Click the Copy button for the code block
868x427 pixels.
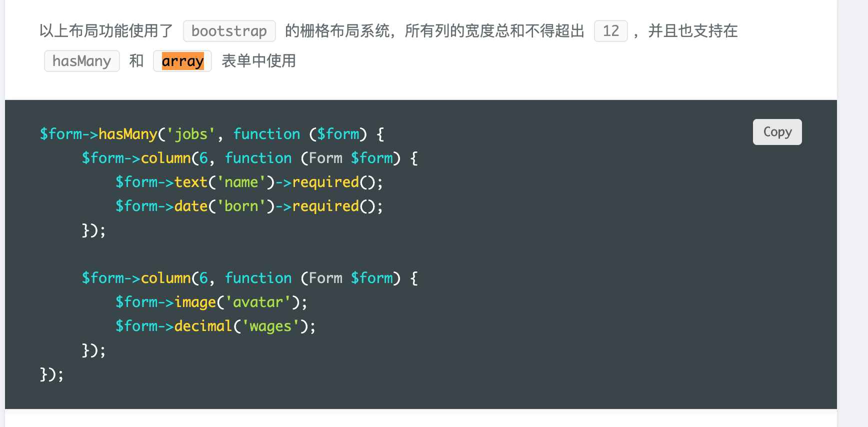pyautogui.click(x=777, y=132)
